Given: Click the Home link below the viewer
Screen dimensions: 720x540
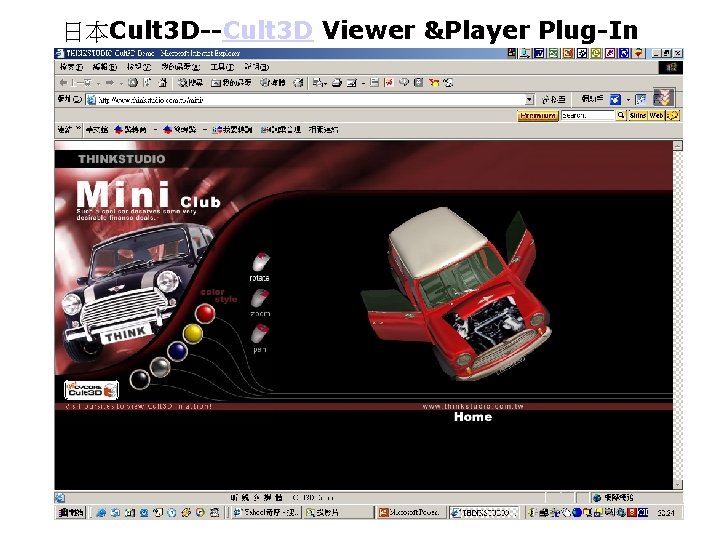Looking at the screenshot, I should [x=473, y=417].
